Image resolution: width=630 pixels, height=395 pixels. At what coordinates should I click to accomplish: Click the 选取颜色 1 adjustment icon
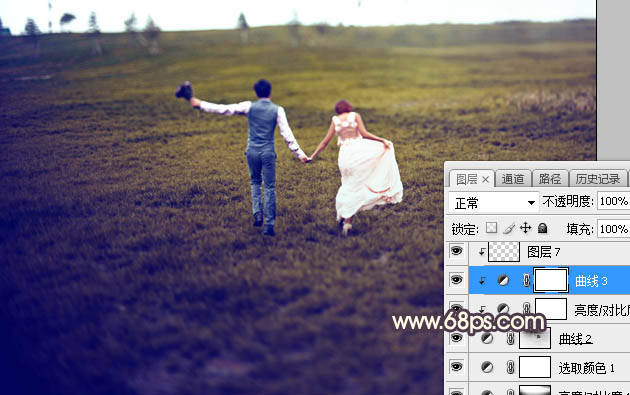click(487, 367)
